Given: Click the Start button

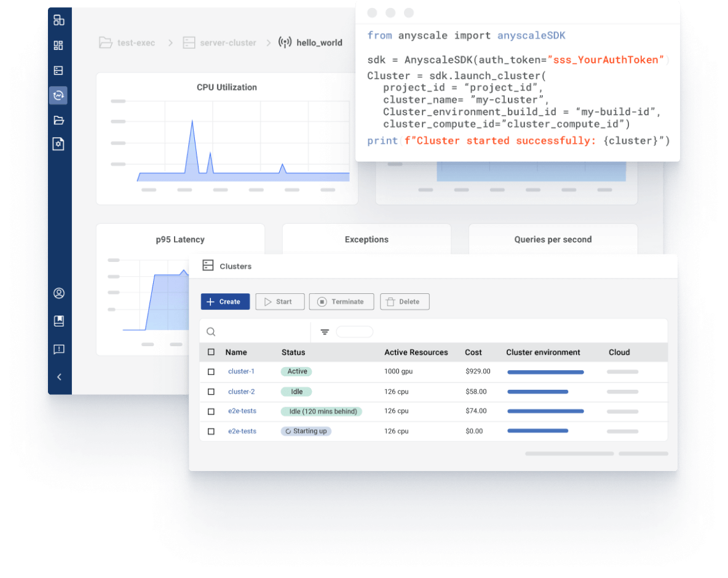Looking at the screenshot, I should coord(280,301).
